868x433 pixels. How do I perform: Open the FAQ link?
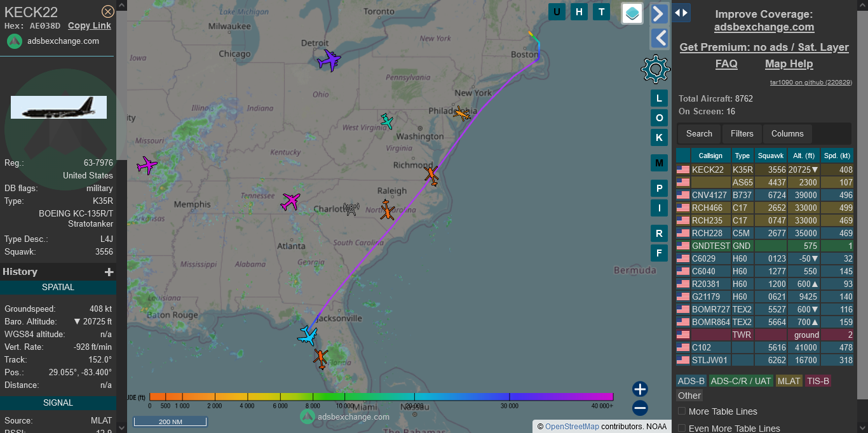(726, 63)
